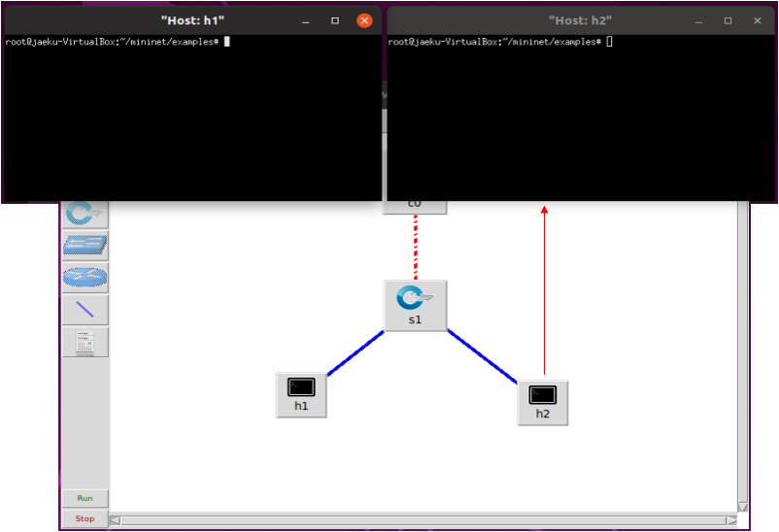Click the horizontal scrollbar of the canvas

(x=423, y=520)
